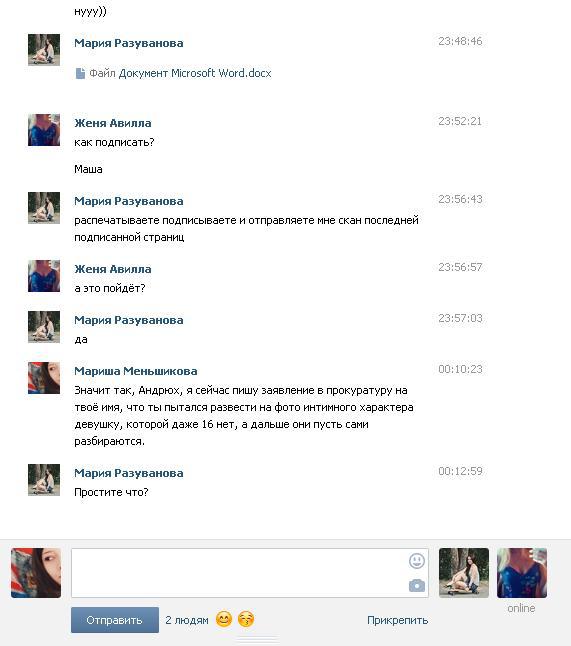
Task: Open the online participant's avatar at bottom right
Action: (x=522, y=573)
